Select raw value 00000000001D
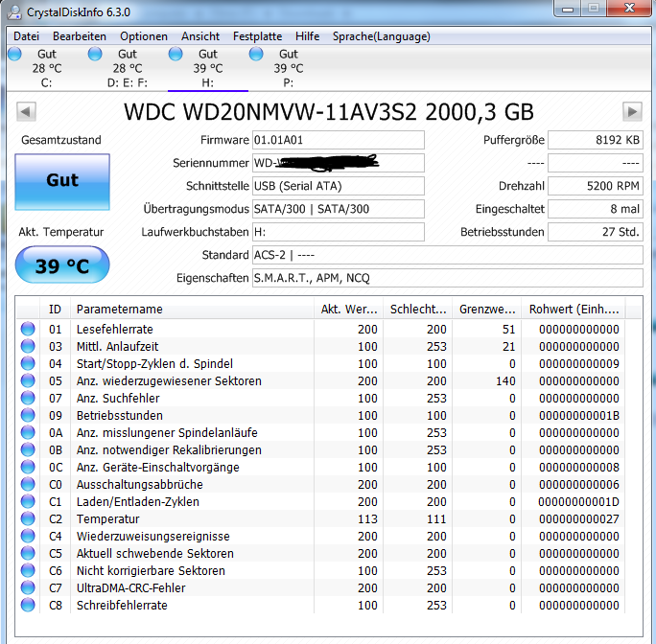Viewport: 656px width, 644px height. 579,502
